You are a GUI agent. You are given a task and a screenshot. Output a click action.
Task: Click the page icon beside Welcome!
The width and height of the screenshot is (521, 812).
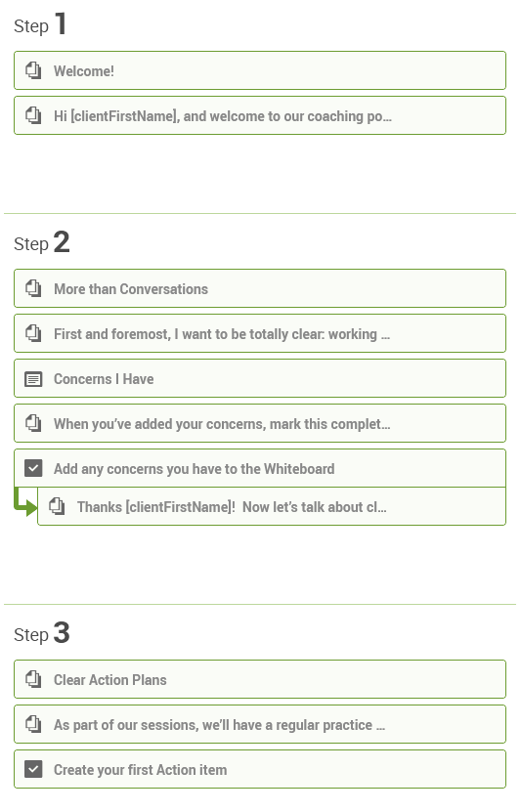point(33,70)
